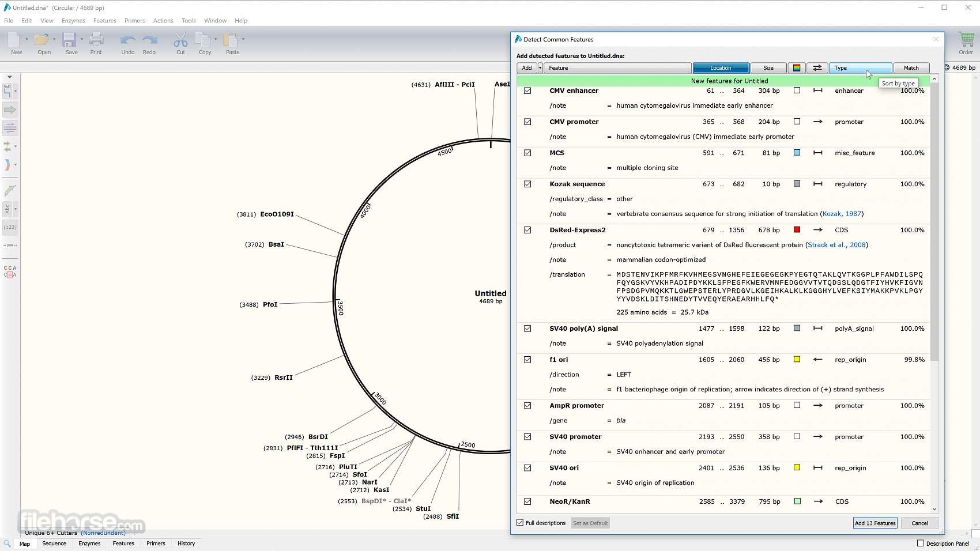980x551 pixels.
Task: Select the EcoO109I enzyme label on the map
Action: pyautogui.click(x=277, y=214)
